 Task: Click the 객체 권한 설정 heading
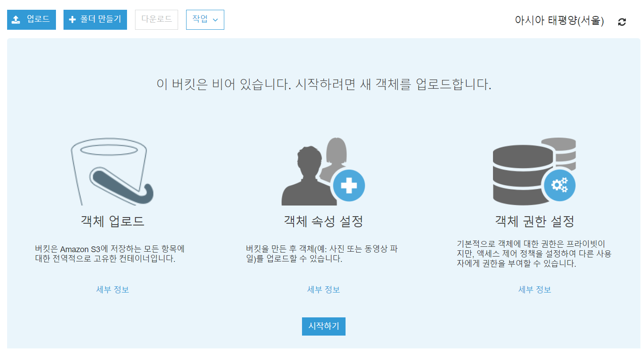535,221
